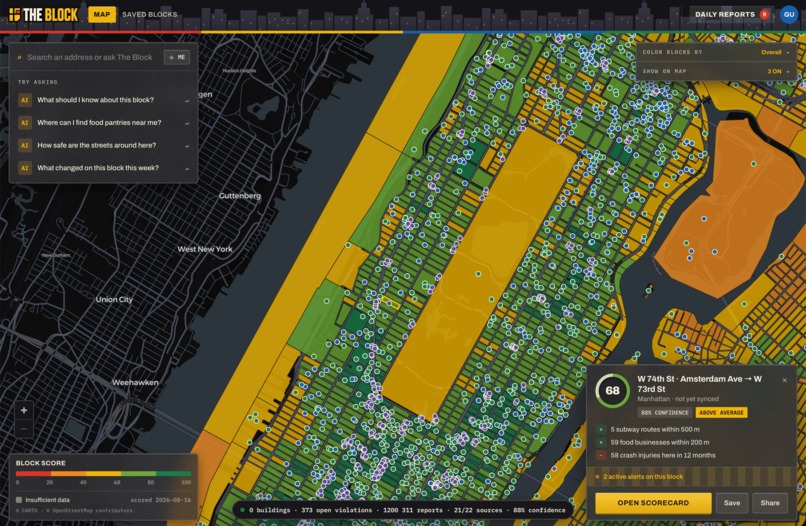
Task: Click enter arrow on 'What should I know' row
Action: click(x=187, y=101)
